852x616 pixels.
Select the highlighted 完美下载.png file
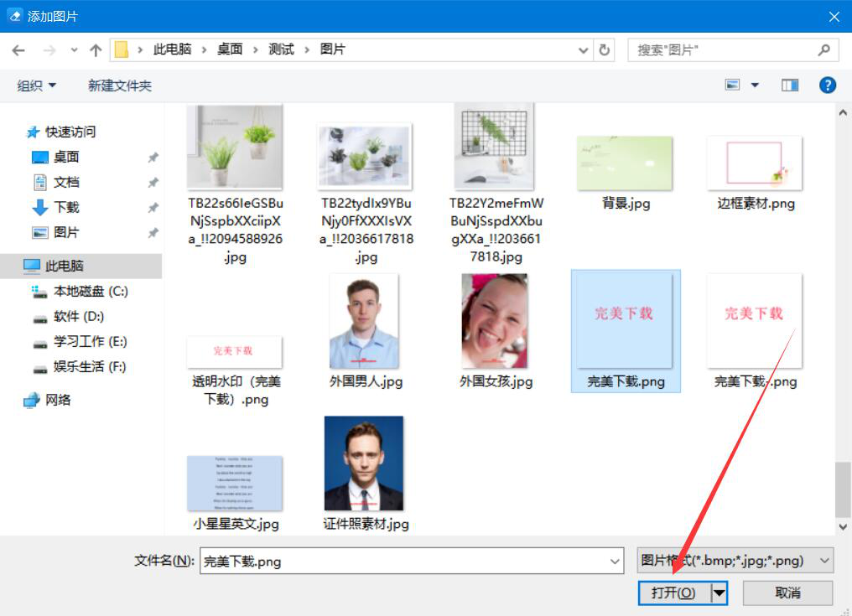point(626,331)
